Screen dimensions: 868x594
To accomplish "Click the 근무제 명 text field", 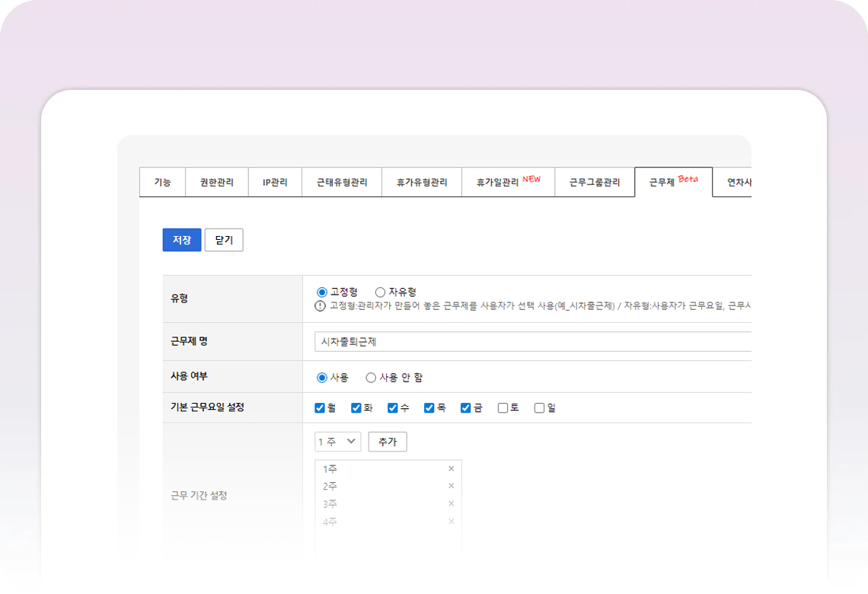I will coord(532,342).
